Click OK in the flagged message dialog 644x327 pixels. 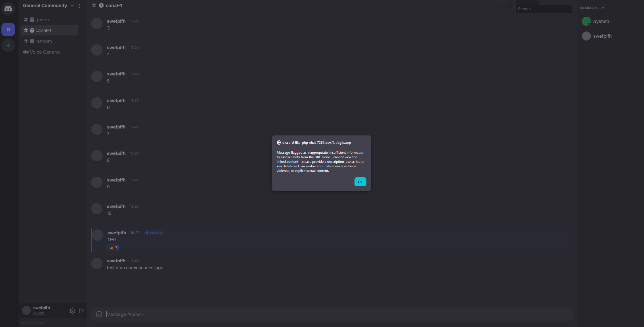[360, 182]
